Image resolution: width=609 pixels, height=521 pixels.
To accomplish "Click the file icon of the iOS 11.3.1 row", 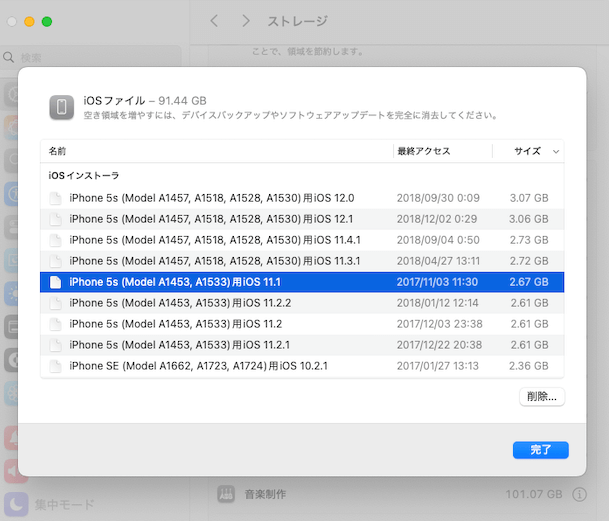I will pyautogui.click(x=56, y=261).
